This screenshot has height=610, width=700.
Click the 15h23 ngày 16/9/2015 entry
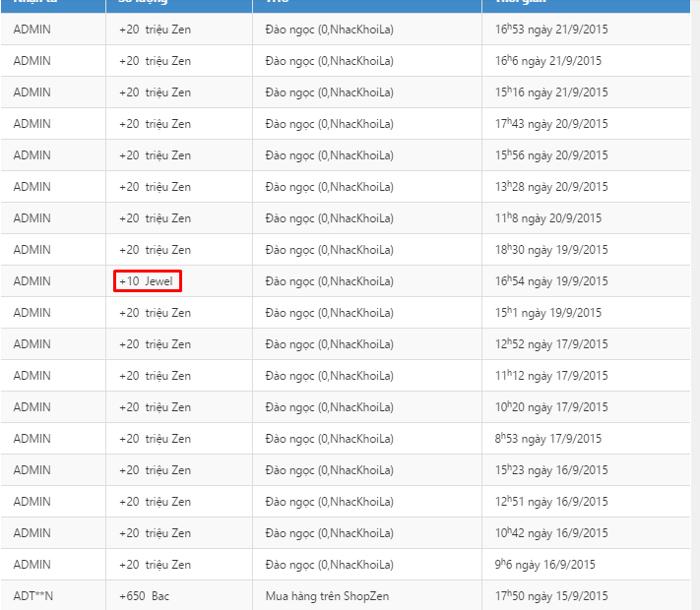point(551,470)
